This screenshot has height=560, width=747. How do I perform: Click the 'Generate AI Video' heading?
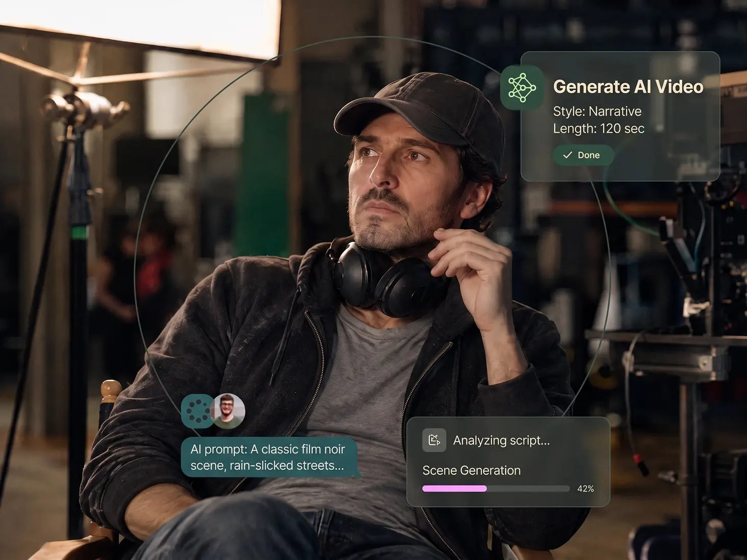628,87
